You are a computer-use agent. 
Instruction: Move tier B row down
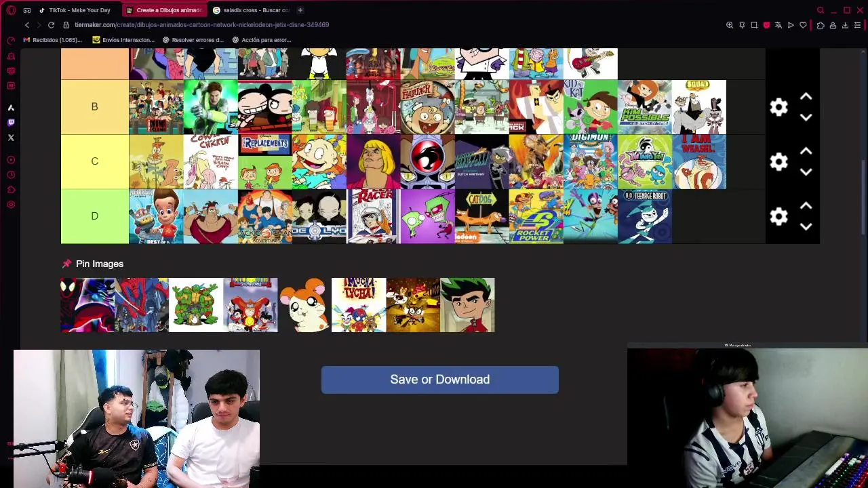[806, 117]
